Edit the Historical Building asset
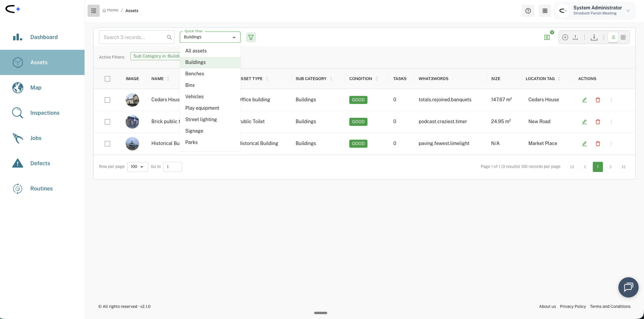 pos(584,144)
